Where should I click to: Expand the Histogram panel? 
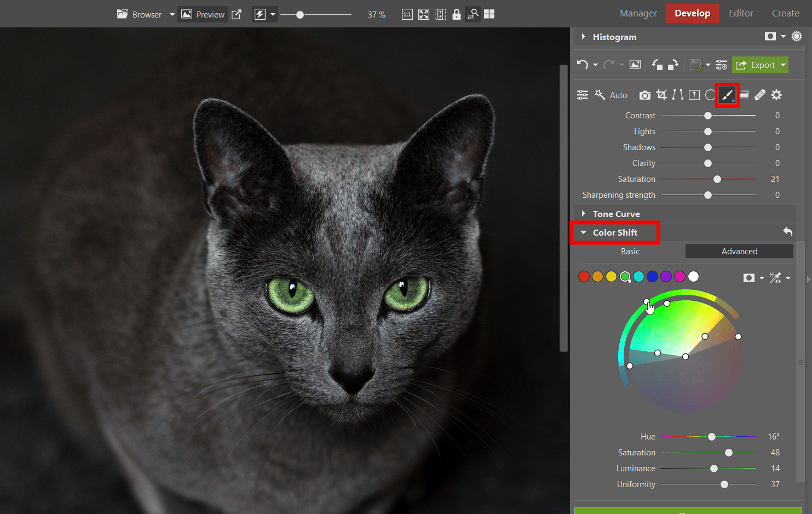click(x=584, y=37)
